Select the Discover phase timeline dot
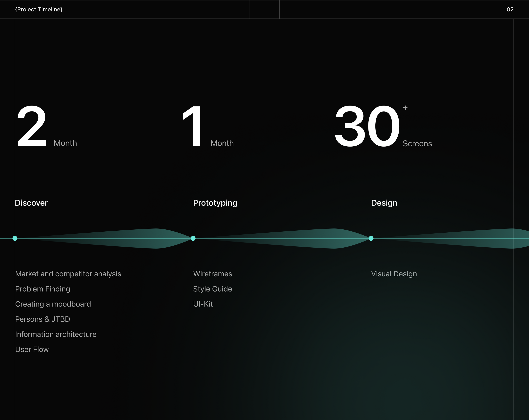Image resolution: width=529 pixels, height=420 pixels. pos(15,238)
